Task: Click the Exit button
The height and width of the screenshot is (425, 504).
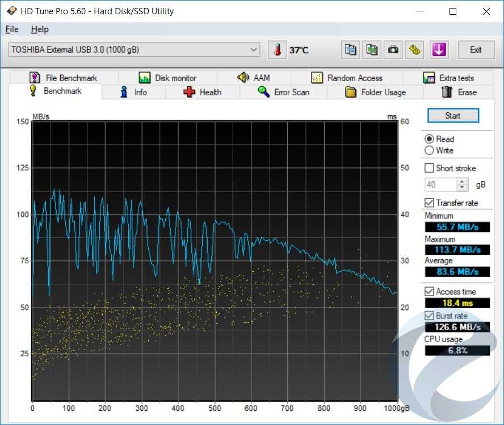Action: [x=476, y=50]
